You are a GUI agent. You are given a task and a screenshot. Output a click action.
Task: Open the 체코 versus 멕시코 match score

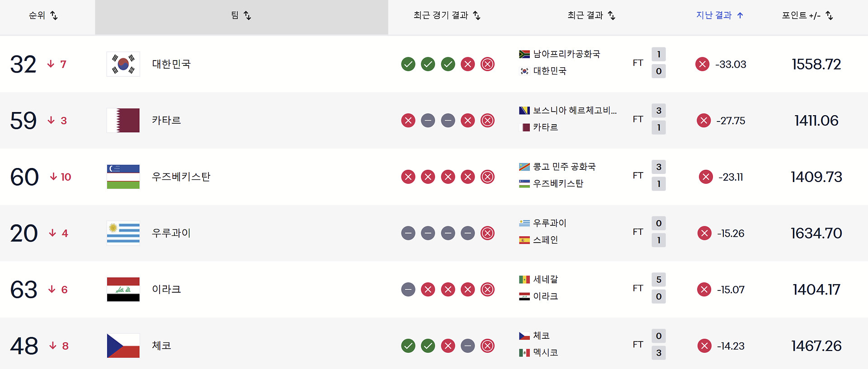(659, 345)
